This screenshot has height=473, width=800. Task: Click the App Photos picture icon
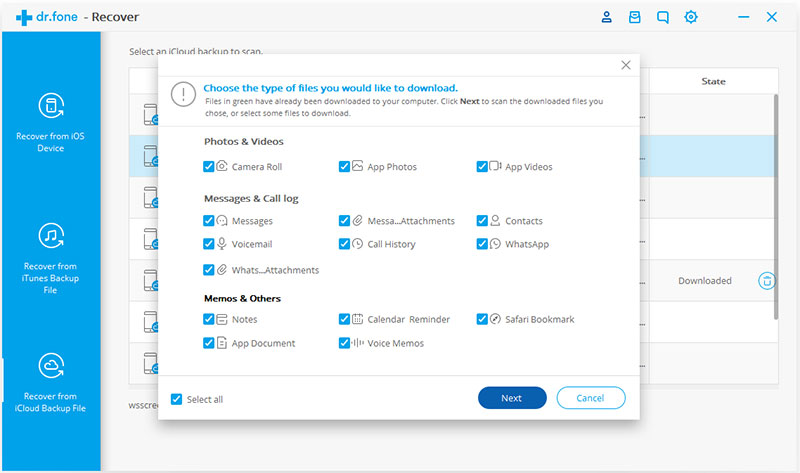[357, 166]
